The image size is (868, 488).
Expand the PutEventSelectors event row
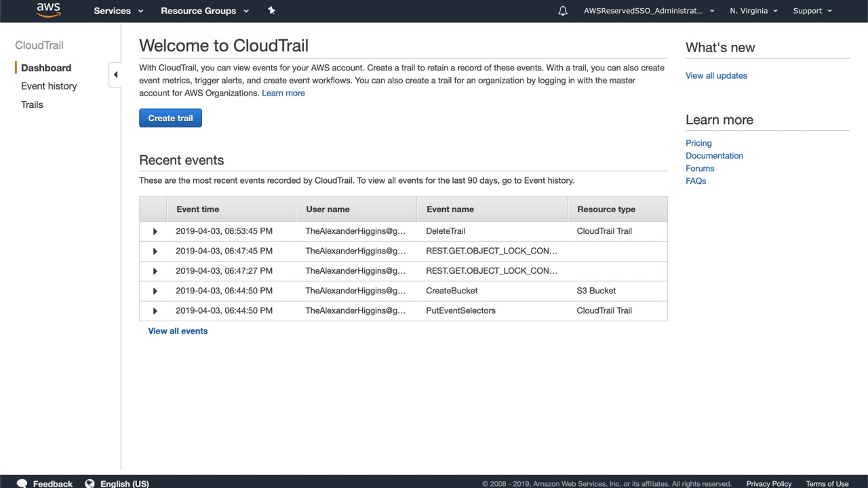coord(155,310)
